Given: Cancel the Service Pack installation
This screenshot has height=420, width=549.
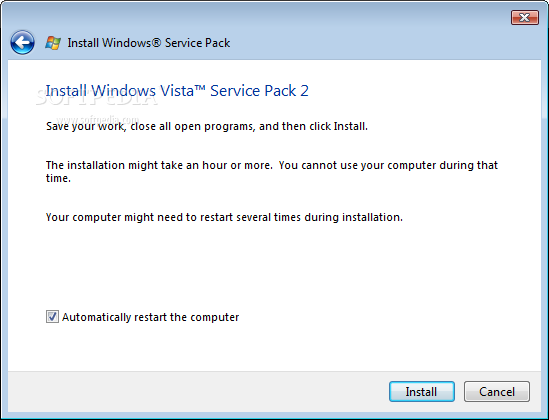Looking at the screenshot, I should 496,391.
